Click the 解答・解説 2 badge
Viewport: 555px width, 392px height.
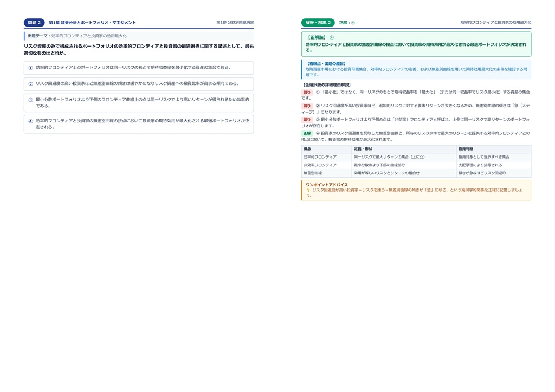[x=318, y=23]
